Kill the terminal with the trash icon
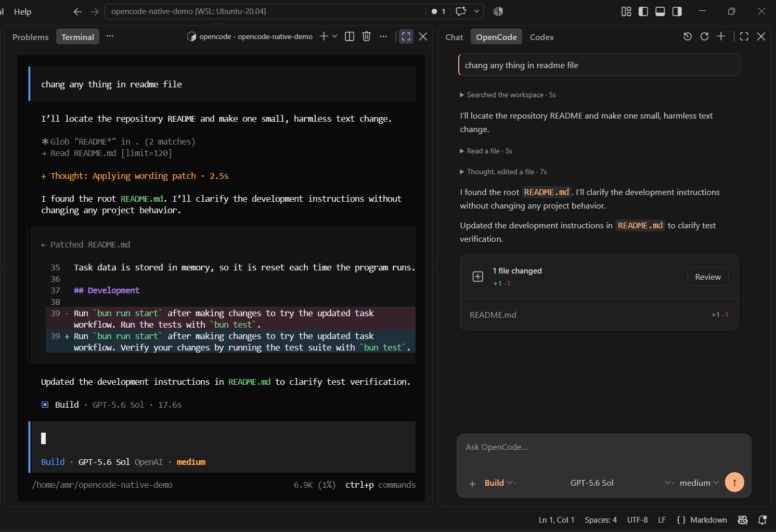 367,36
